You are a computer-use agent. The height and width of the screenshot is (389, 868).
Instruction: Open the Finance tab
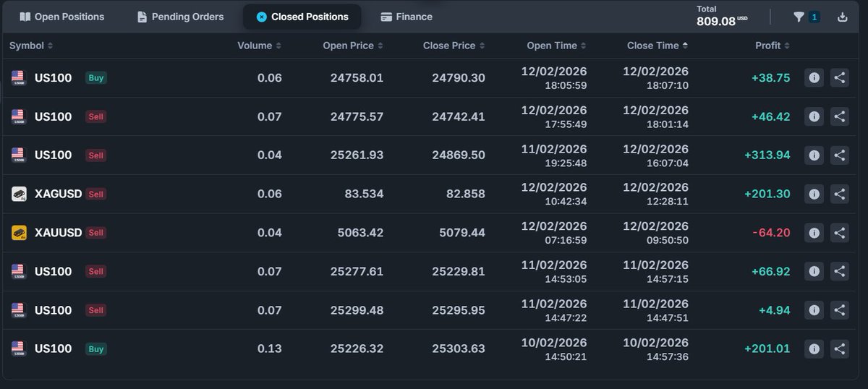pyautogui.click(x=407, y=17)
